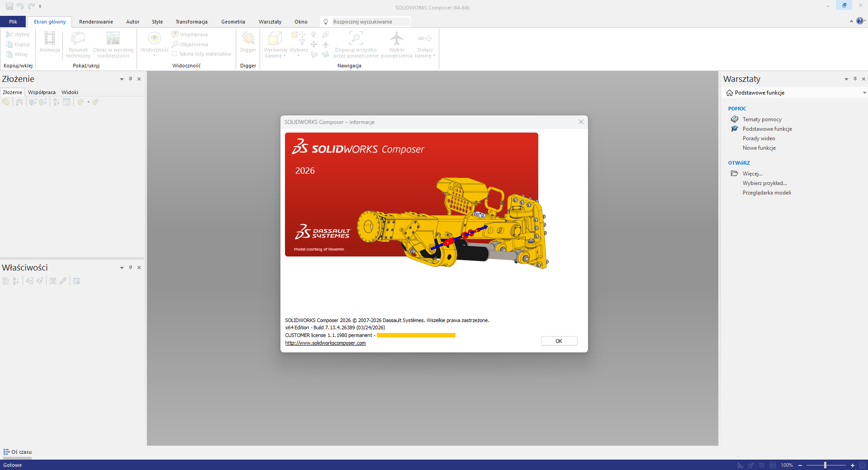
Task: Click the table columns icon in Złożenie toolbar
Action: pyautogui.click(x=66, y=102)
